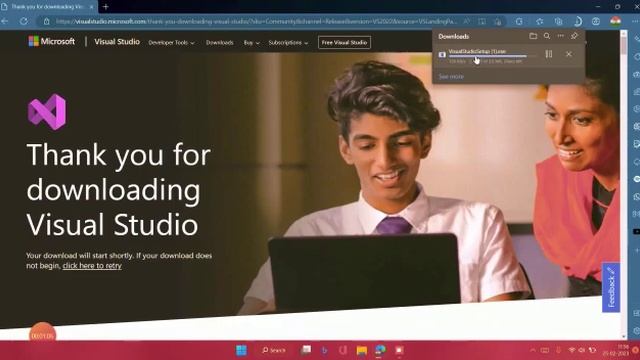Open a new browser tab with plus

[105, 7]
